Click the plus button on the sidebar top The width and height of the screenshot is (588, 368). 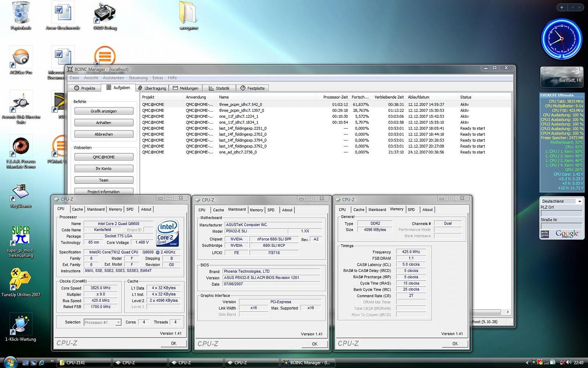click(x=562, y=7)
